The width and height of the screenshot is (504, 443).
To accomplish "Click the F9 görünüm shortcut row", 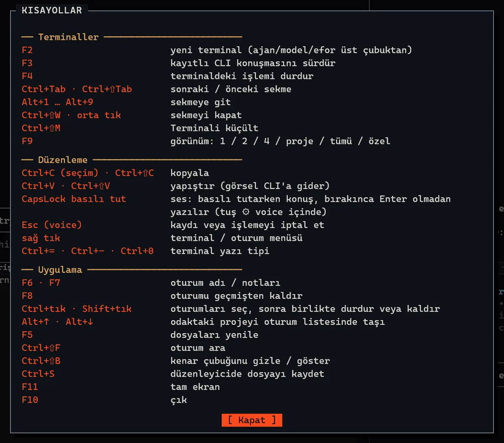I will (206, 141).
